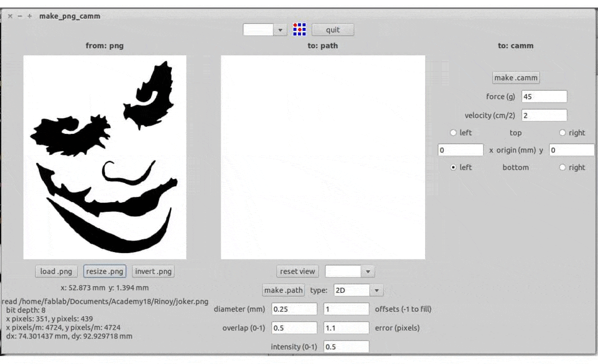The width and height of the screenshot is (598, 364).
Task: Click the 'dx: 74.301437 mm' dimensions text
Action: 69,336
